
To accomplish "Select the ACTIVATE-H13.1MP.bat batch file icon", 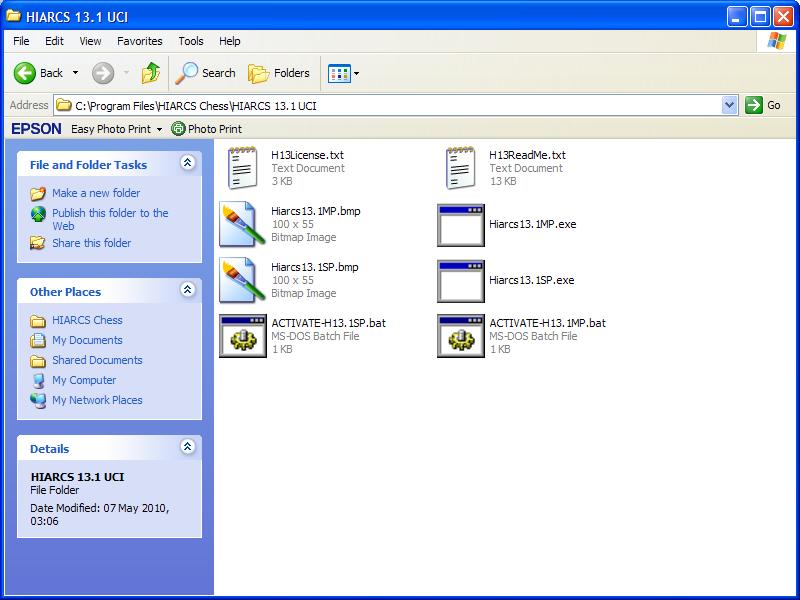I will 461,336.
